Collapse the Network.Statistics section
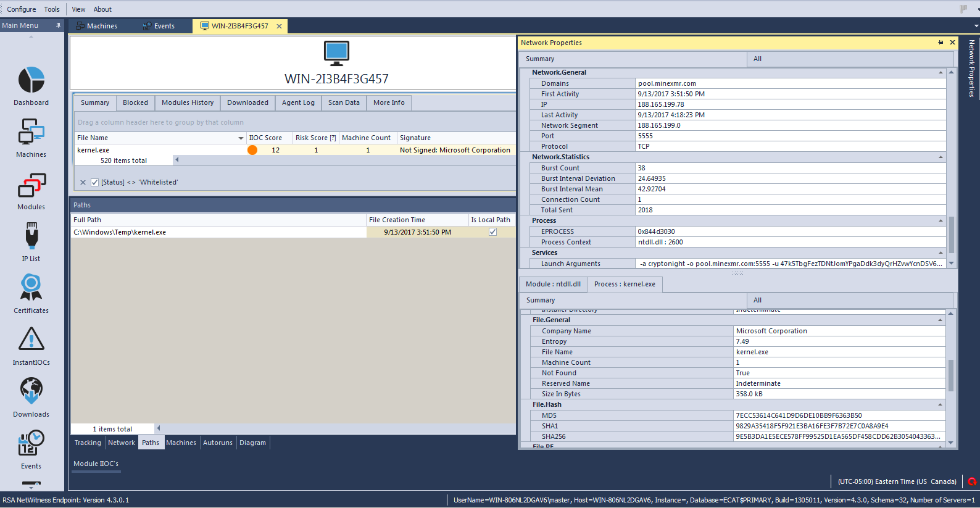The image size is (980, 508). pos(941,157)
